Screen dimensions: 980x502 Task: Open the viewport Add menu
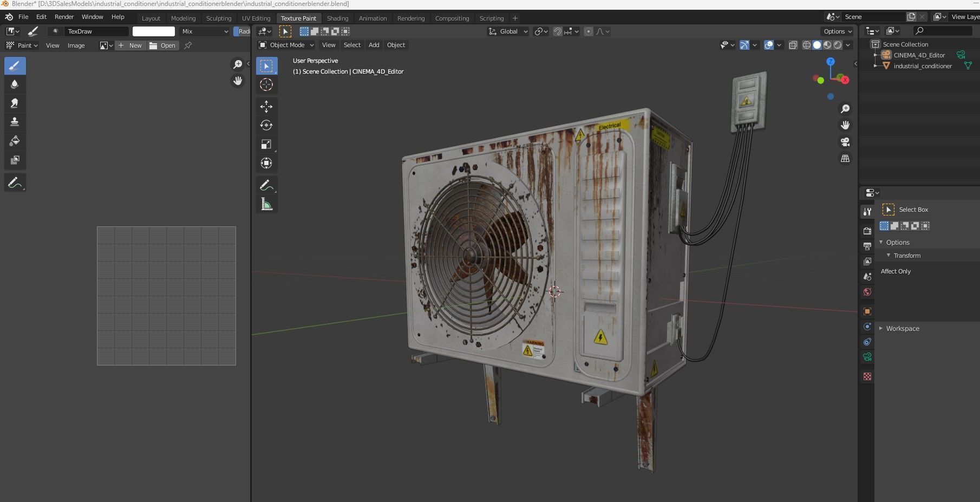click(x=374, y=45)
